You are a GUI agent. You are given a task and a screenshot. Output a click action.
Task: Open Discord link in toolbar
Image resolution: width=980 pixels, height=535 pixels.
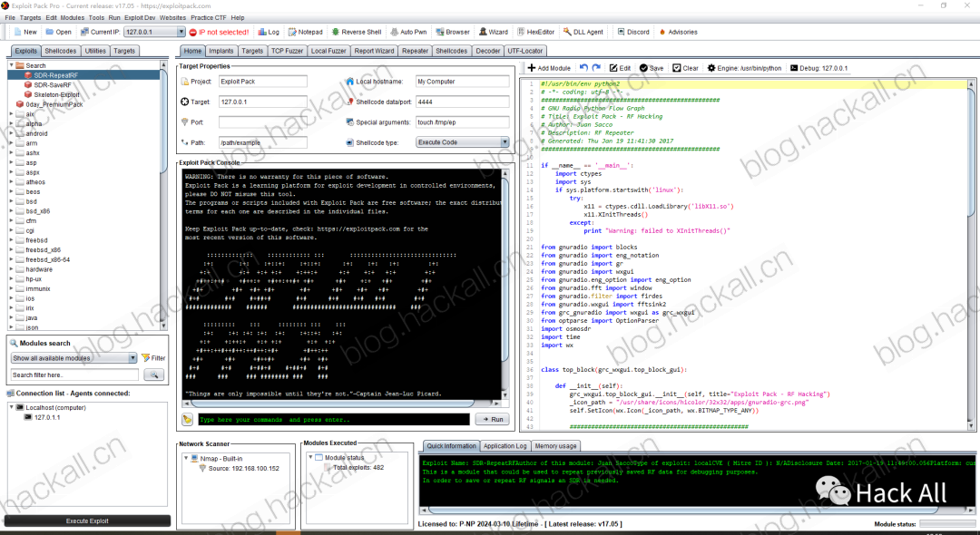[633, 32]
